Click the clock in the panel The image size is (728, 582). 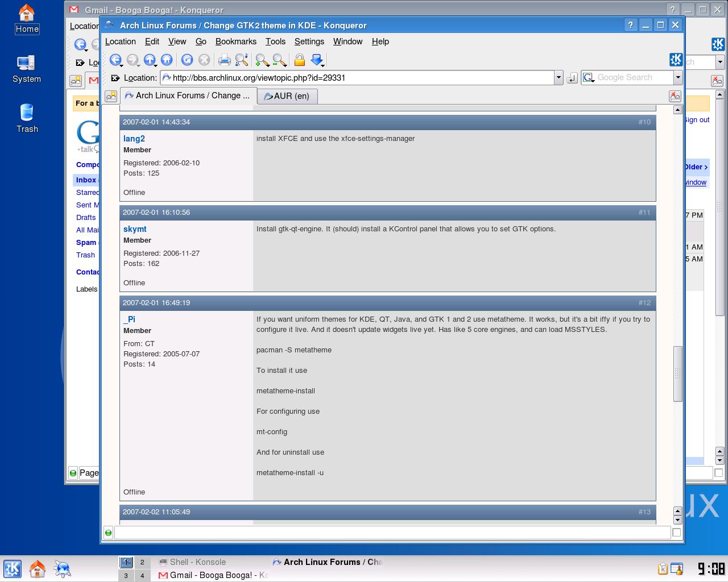pyautogui.click(x=711, y=568)
